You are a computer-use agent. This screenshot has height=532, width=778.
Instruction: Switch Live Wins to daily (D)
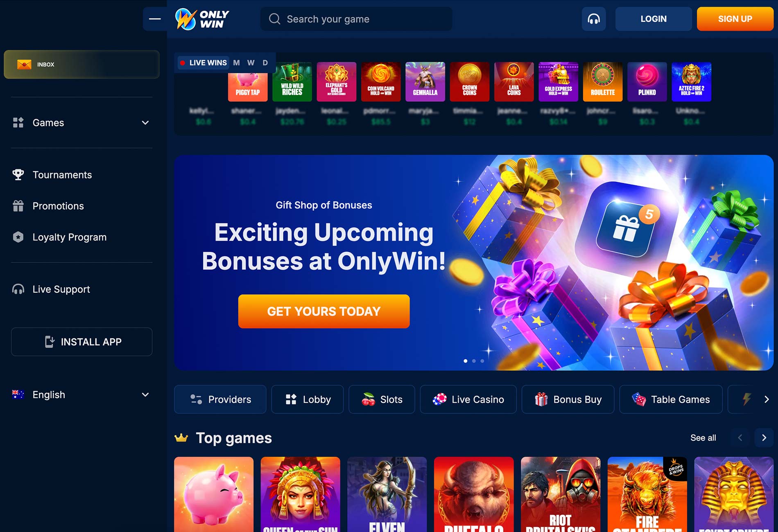[265, 63]
